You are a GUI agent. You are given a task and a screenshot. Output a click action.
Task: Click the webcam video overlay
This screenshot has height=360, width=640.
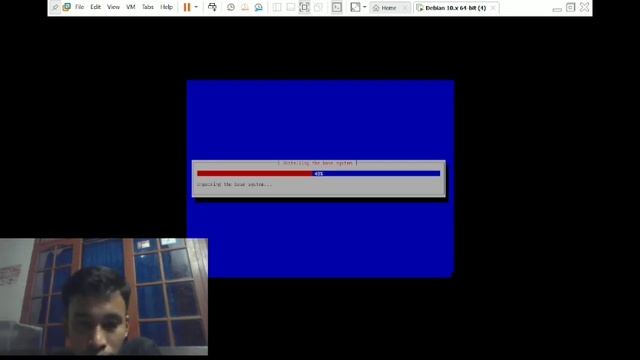104,297
